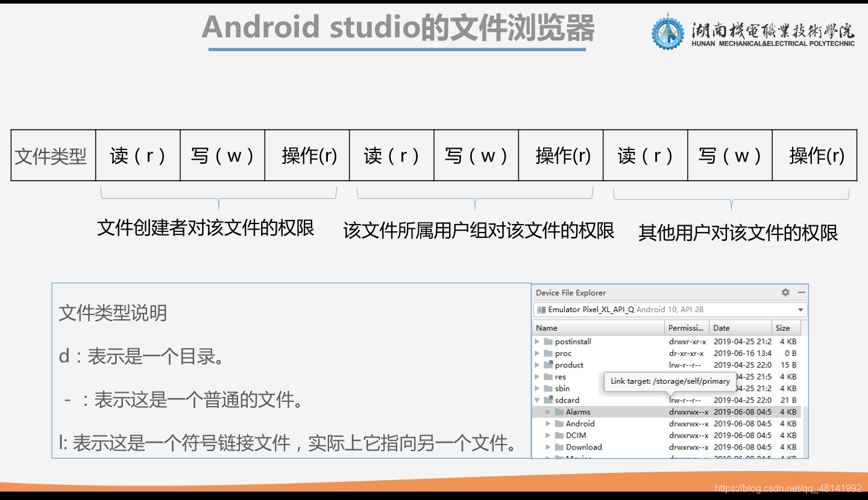Sort by the Name column header
The image size is (868, 500).
pyautogui.click(x=599, y=328)
